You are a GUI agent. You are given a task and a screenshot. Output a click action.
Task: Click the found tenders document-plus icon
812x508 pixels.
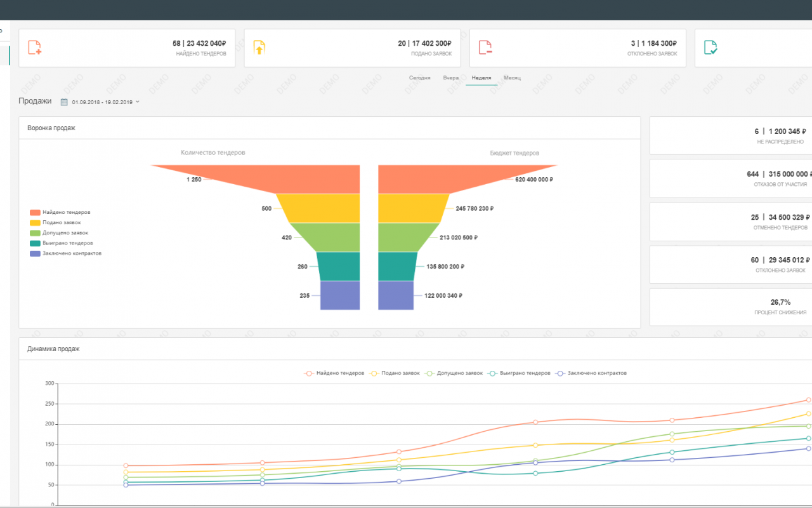35,47
